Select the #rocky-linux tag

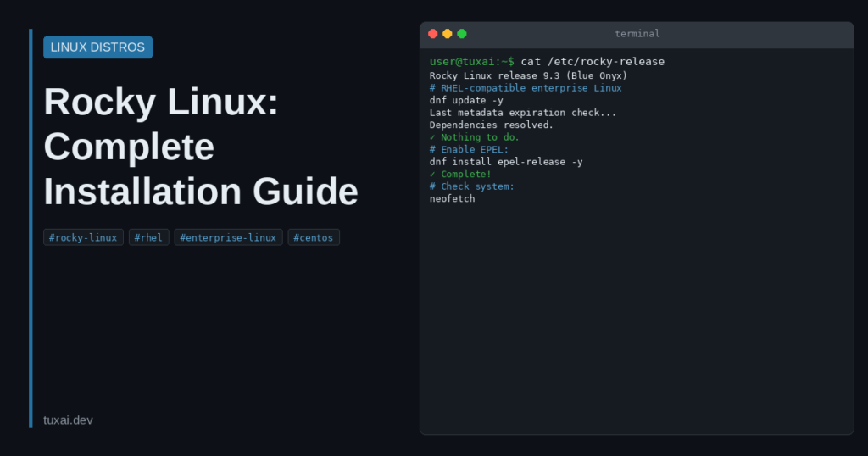pos(83,237)
